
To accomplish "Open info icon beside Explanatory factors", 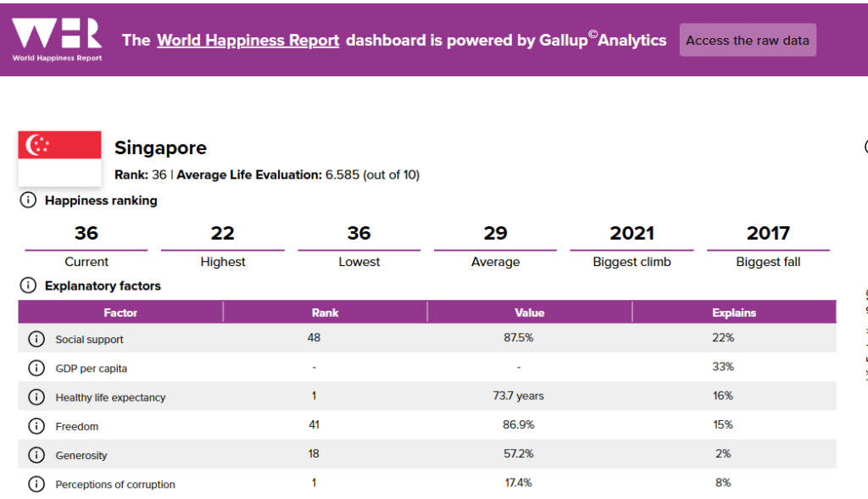I will click(x=28, y=286).
